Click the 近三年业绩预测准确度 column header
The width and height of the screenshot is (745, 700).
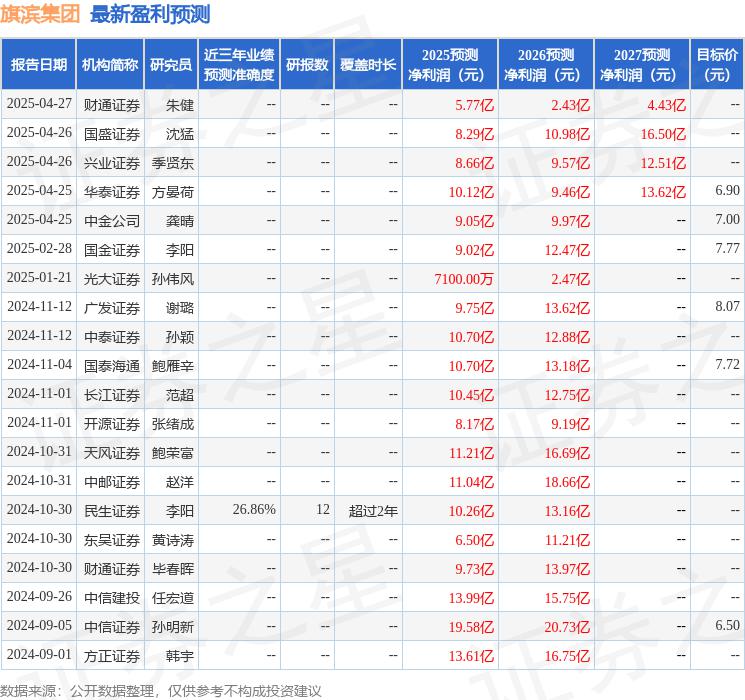point(239,64)
